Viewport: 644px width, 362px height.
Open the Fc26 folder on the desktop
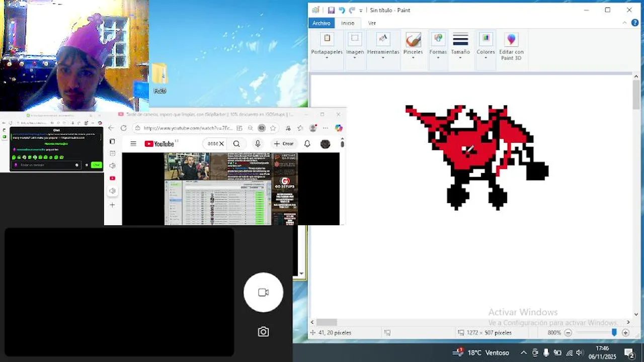[x=160, y=79]
